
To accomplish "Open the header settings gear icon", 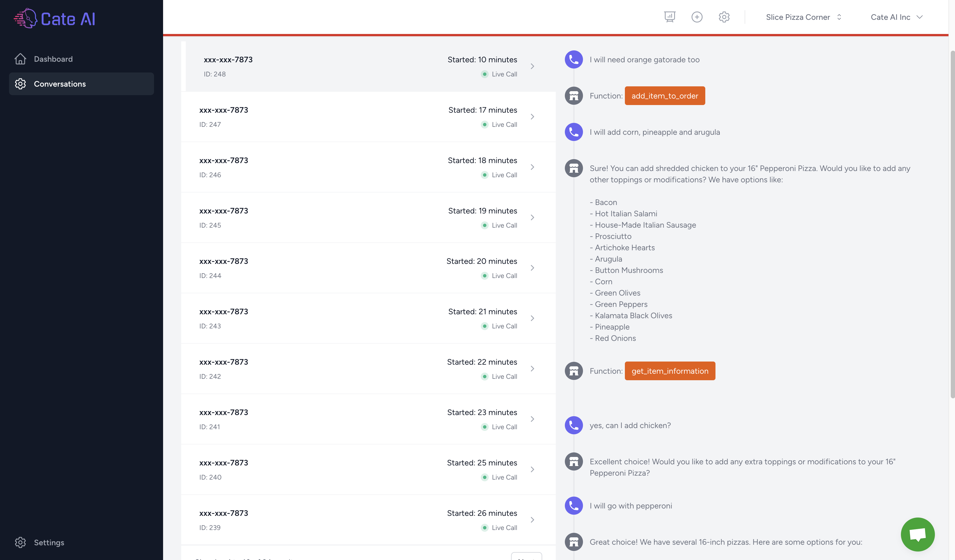I will pos(724,17).
